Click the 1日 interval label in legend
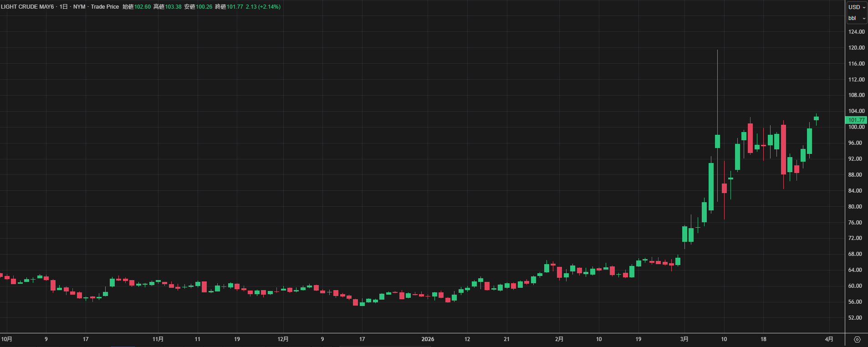 coord(64,7)
